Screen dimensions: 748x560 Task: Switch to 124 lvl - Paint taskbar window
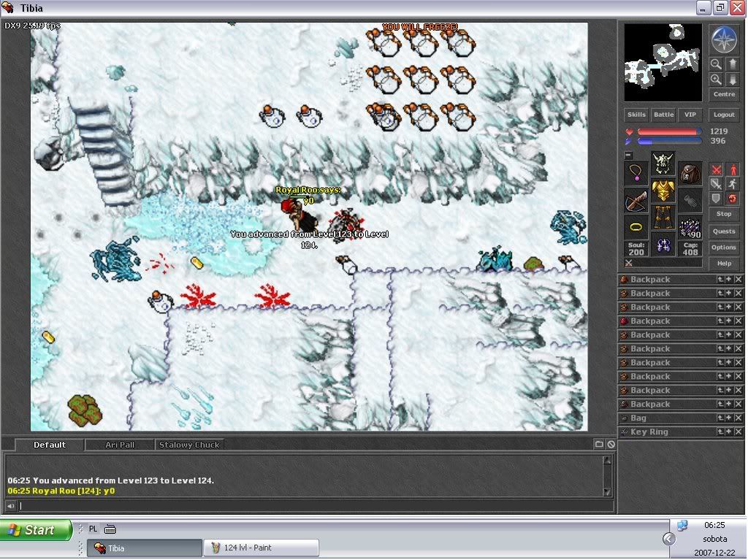point(261,548)
